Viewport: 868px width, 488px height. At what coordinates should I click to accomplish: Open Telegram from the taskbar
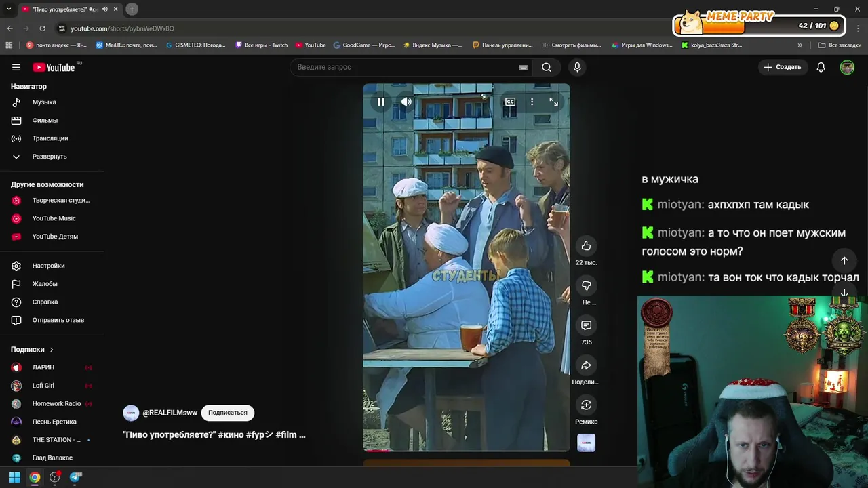75,477
